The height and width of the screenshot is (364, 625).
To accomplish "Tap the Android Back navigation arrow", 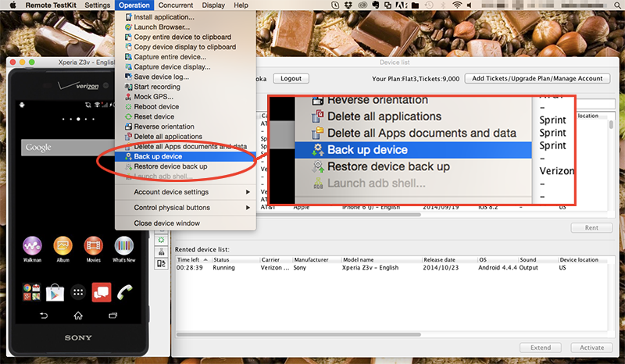I will pyautogui.click(x=44, y=316).
